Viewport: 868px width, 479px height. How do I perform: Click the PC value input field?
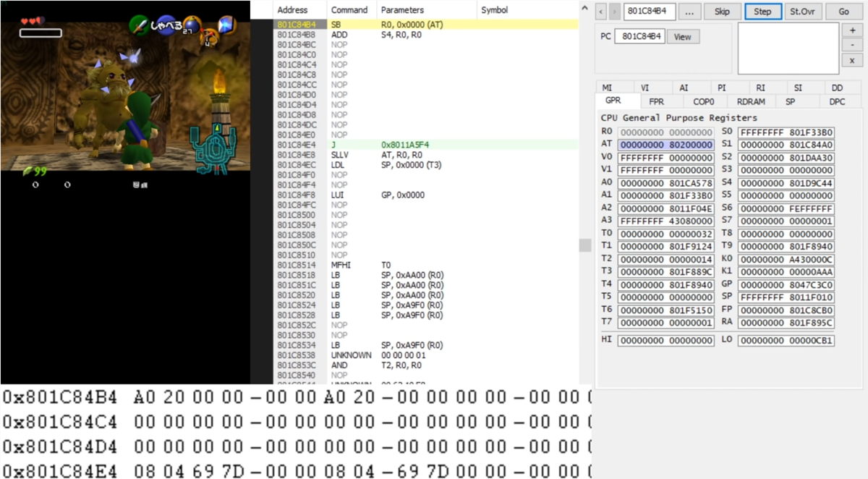coord(639,36)
